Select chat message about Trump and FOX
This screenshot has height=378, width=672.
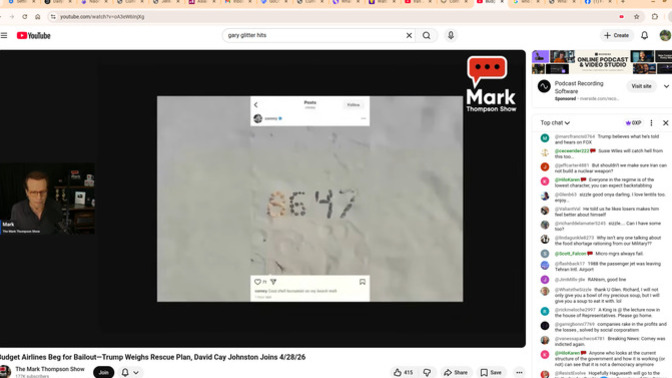click(606, 139)
